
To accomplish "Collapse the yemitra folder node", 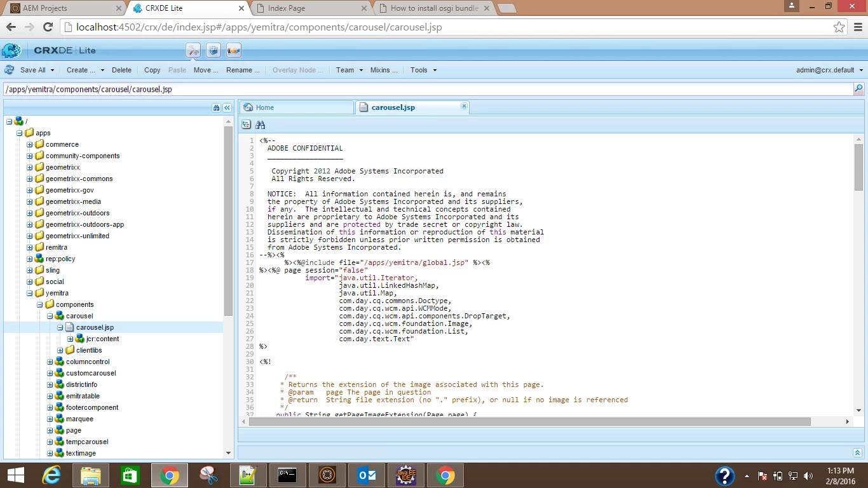I will (x=29, y=293).
